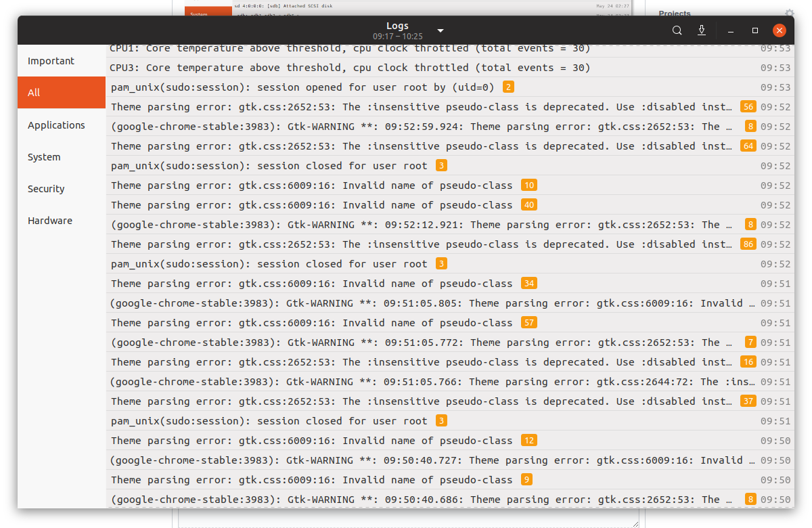This screenshot has height=528, width=812.
Task: Expand the count badge showing 64
Action: coord(748,146)
